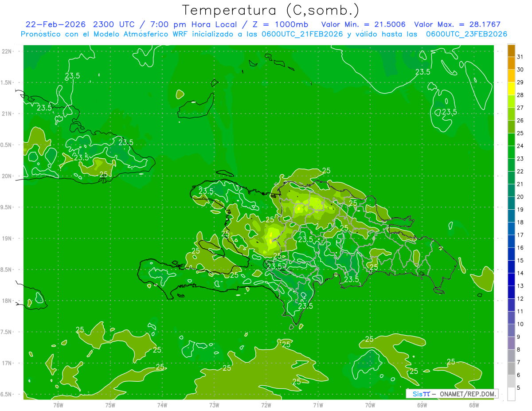Click the legend value label 5
This screenshot has height=411, width=532.
tap(519, 388)
